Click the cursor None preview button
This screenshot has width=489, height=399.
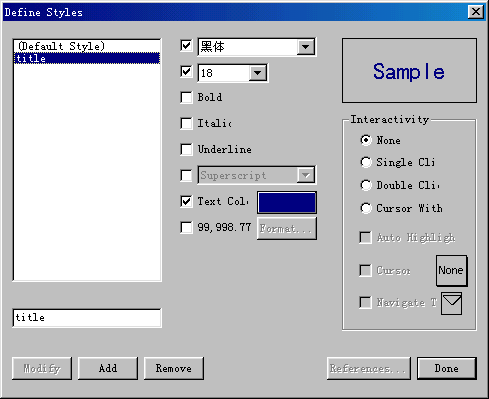coord(452,271)
